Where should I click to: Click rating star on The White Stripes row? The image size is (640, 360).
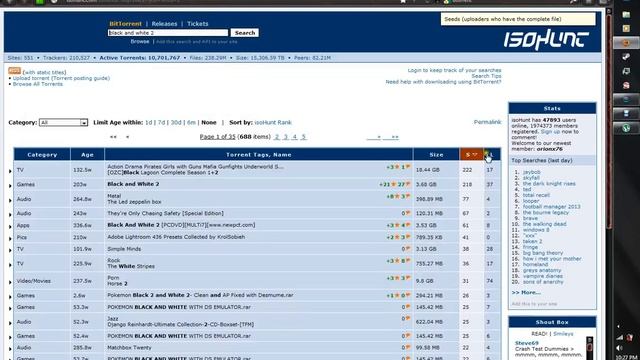[397, 261]
